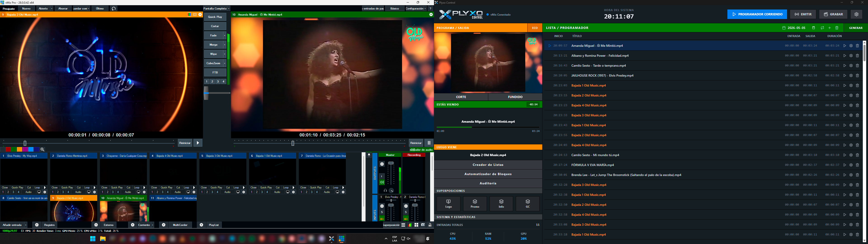
Task: Toggle the lock icon in vMix bottom bar
Action: pos(430,225)
